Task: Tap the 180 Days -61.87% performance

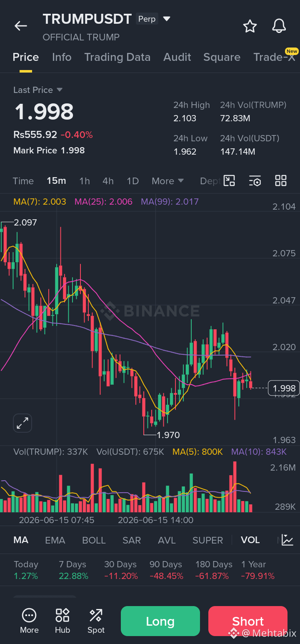Action: click(x=214, y=570)
